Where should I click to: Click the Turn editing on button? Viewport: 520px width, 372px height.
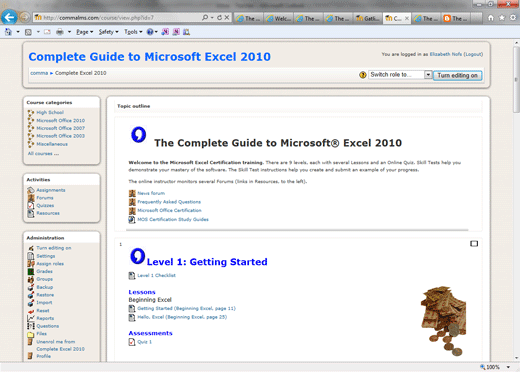(x=457, y=76)
